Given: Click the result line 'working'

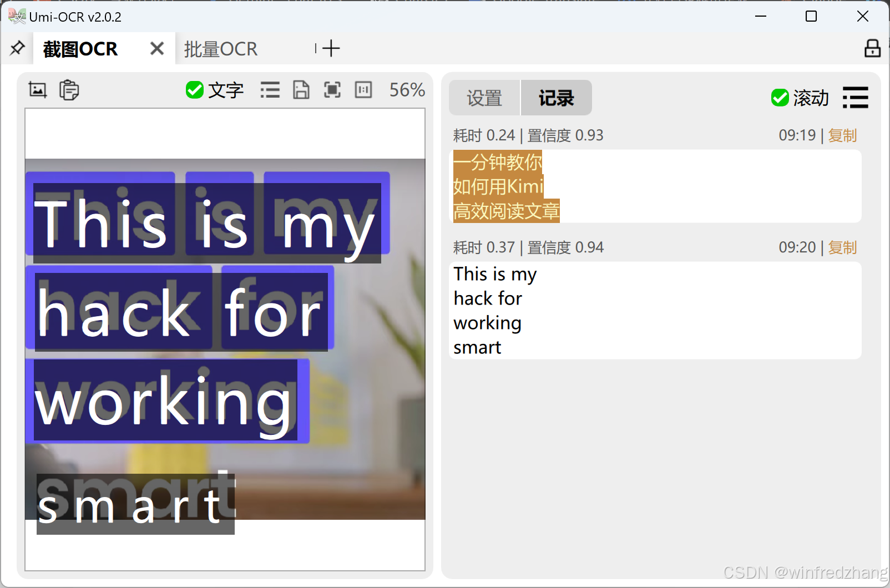Looking at the screenshot, I should pyautogui.click(x=487, y=323).
